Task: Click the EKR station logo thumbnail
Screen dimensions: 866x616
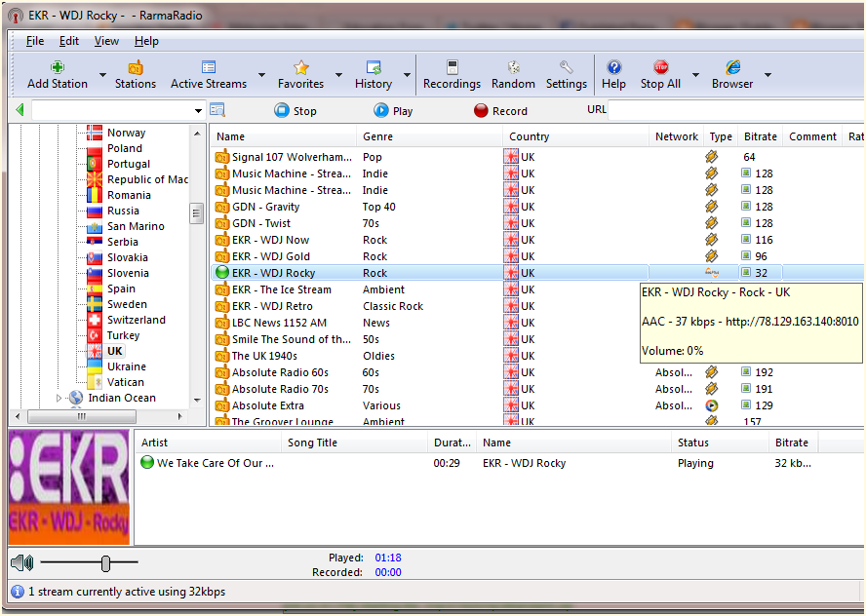Action: tap(69, 488)
